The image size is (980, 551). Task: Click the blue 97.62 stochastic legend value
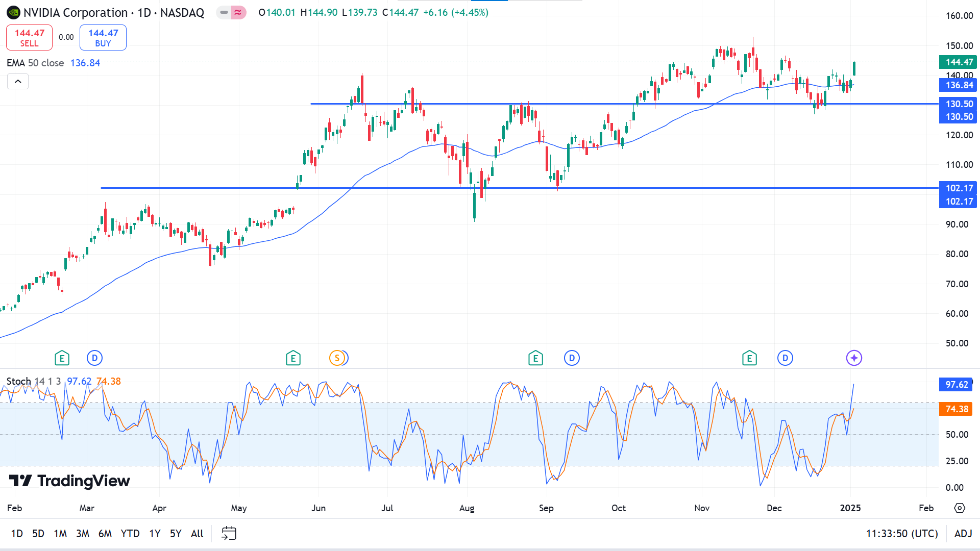pyautogui.click(x=79, y=381)
